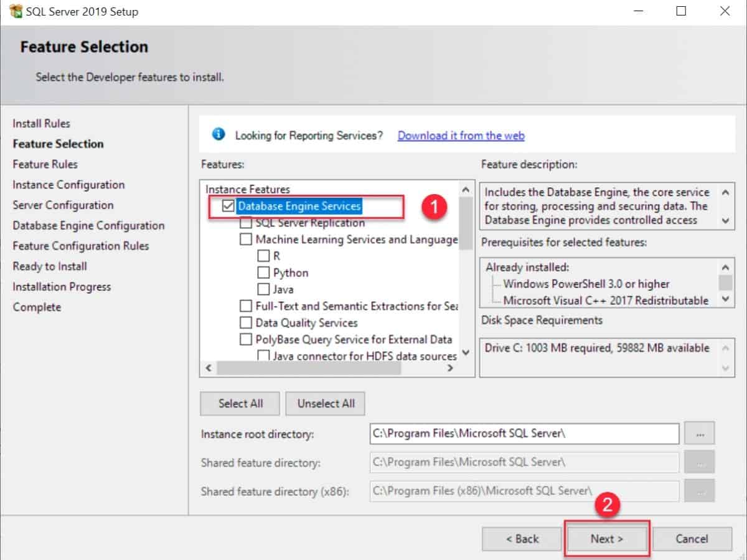Select the Ready to Install step
Image resolution: width=747 pixels, height=560 pixels.
pos(50,266)
